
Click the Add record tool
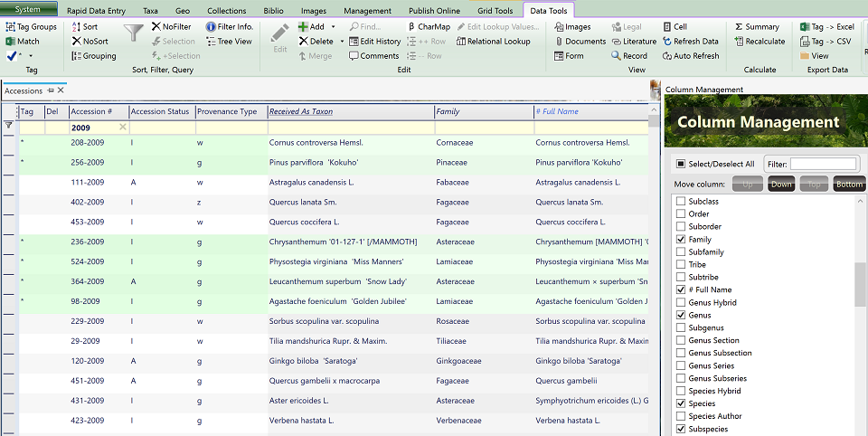pos(311,26)
